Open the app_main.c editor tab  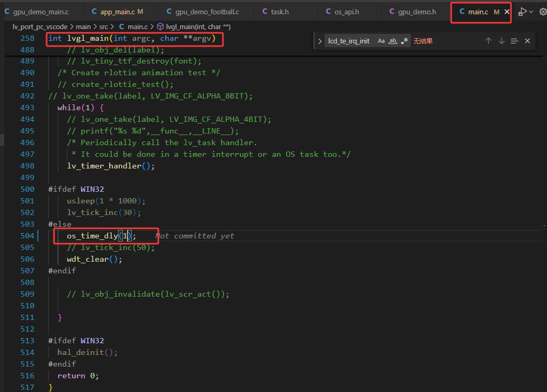[x=118, y=12]
